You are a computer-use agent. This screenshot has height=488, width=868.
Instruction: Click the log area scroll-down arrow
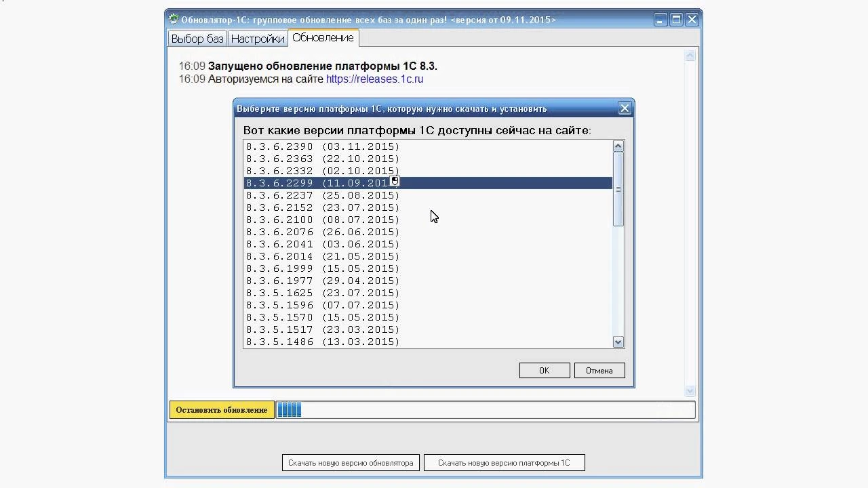point(690,391)
